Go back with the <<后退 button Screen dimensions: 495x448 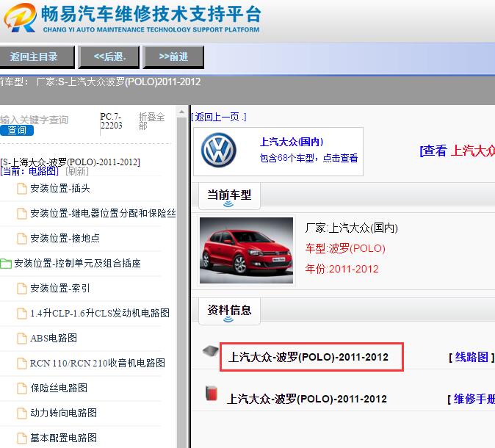pos(109,57)
